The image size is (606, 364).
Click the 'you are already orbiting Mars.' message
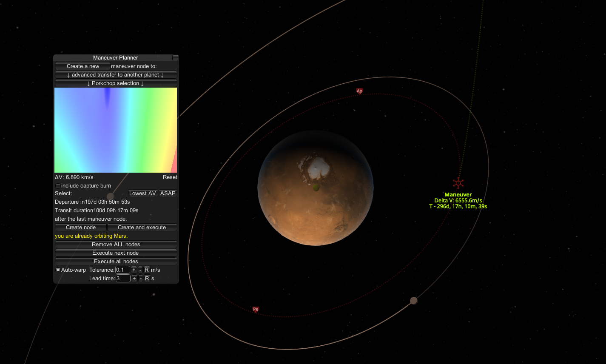pyautogui.click(x=91, y=236)
